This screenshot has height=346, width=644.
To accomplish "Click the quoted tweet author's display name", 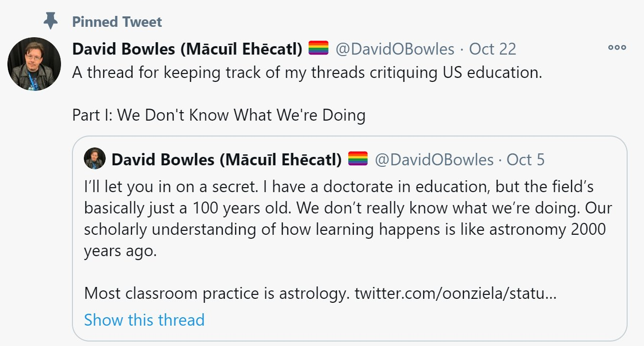I will 227,159.
